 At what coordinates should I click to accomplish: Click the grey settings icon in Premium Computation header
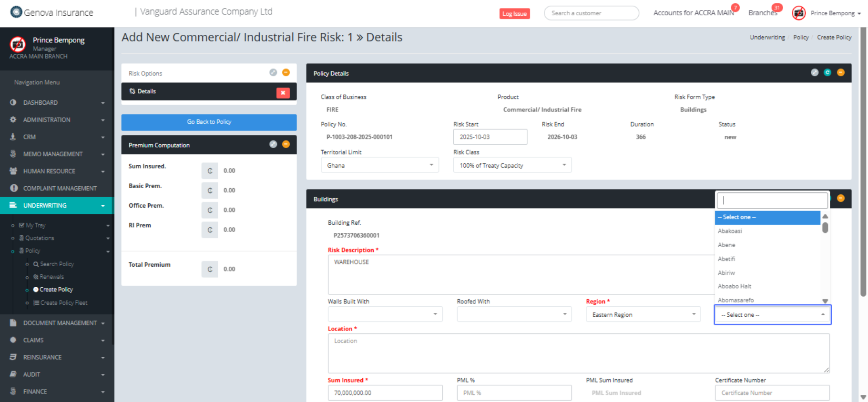point(273,144)
